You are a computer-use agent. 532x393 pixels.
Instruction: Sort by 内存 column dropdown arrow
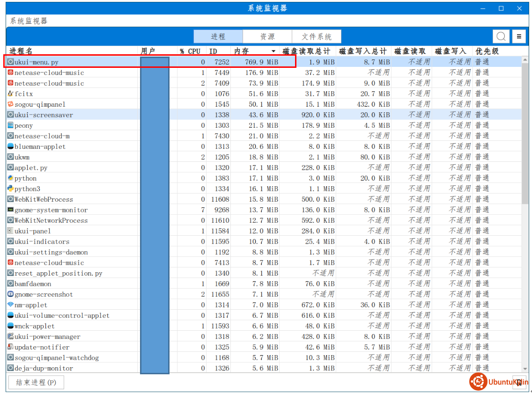tap(273, 51)
